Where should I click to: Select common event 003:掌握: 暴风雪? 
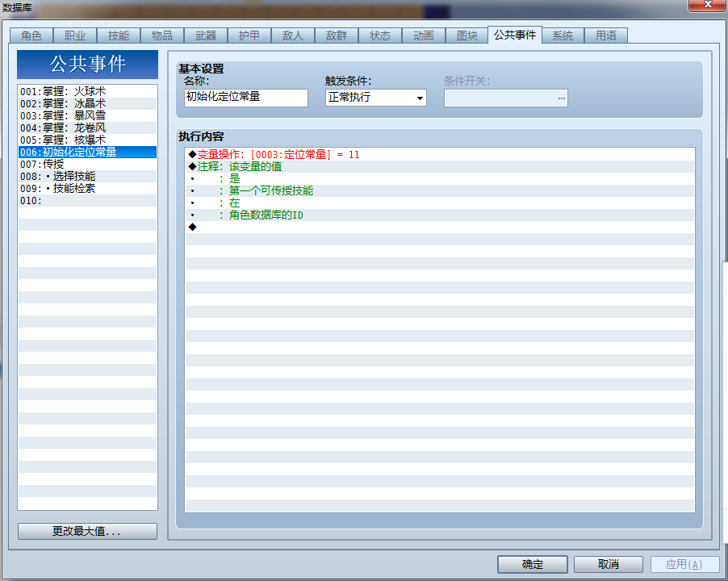87,115
